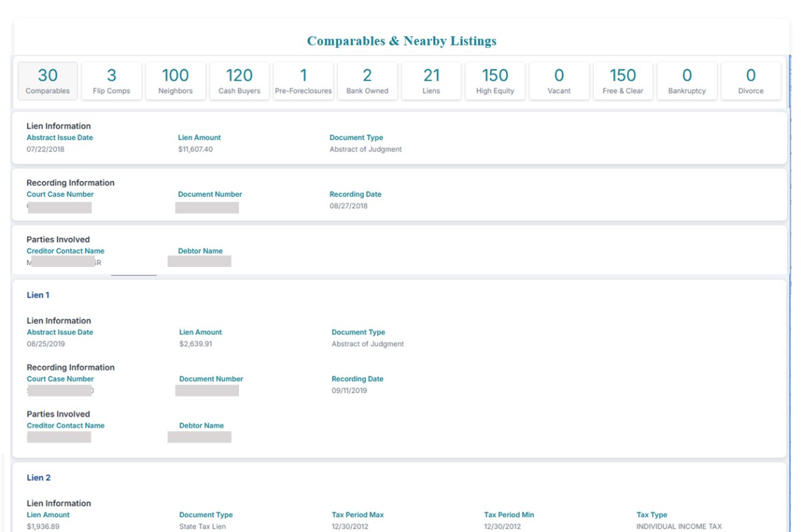Click the Comparables & Nearby Listings title
The height and width of the screenshot is (532, 801).
coord(401,41)
